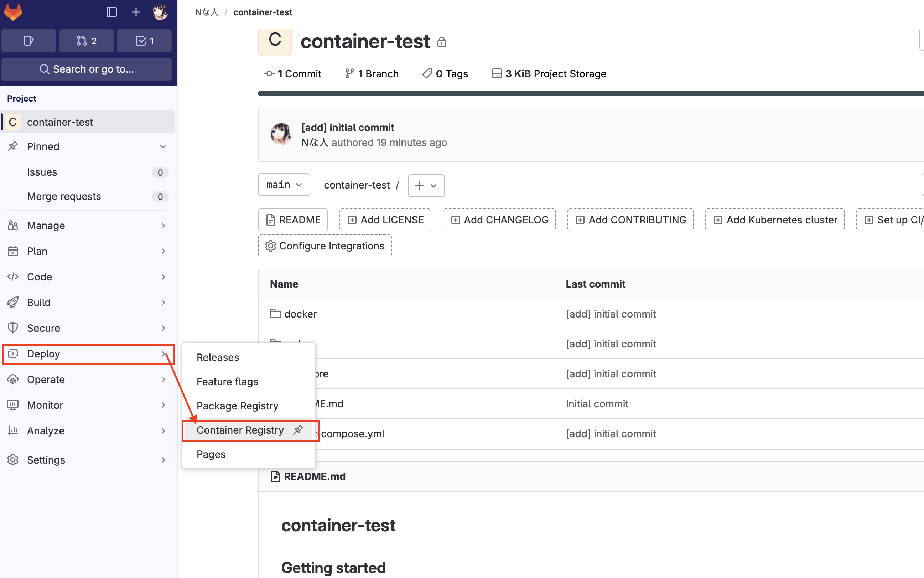This screenshot has width=924, height=578.
Task: Open the add file plus dropdown
Action: click(x=426, y=185)
